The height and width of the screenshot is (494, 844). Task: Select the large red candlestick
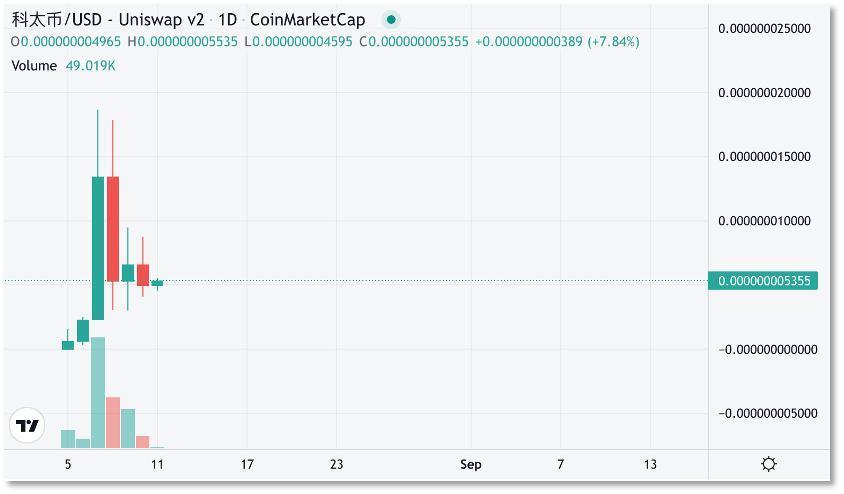click(x=113, y=228)
